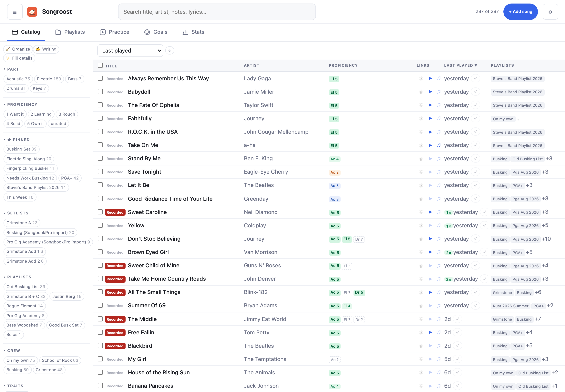This screenshot has width=565, height=392.
Task: Select the Summer Of 69 checkbox
Action: tap(100, 305)
